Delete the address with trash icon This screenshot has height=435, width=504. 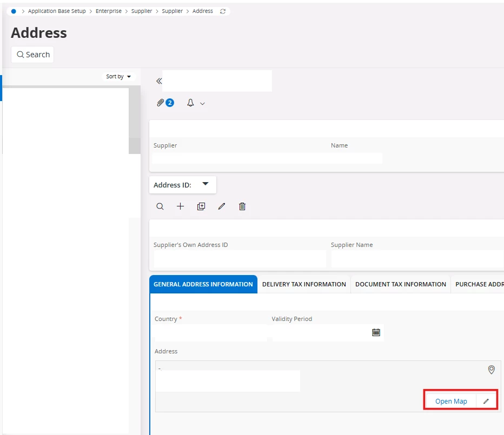[x=242, y=206]
